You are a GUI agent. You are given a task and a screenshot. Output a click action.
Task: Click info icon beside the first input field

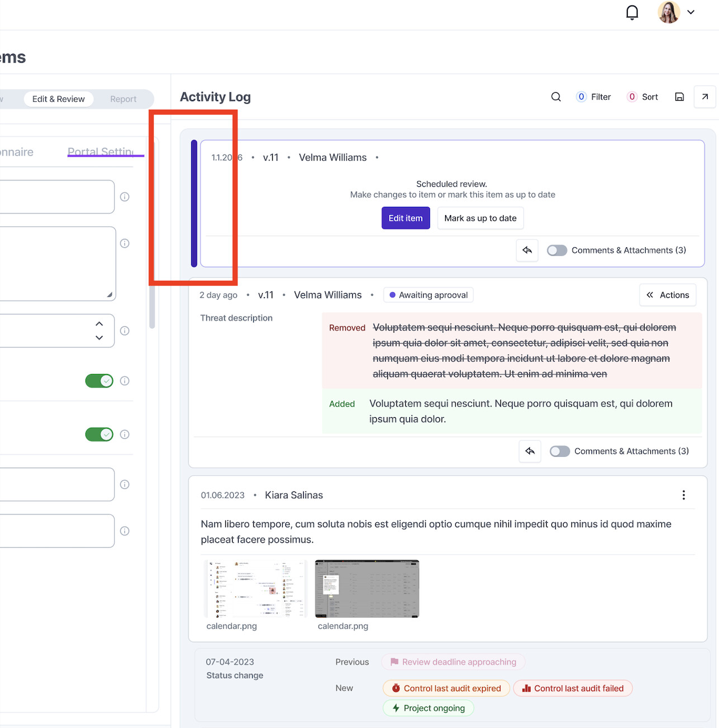[x=125, y=197]
